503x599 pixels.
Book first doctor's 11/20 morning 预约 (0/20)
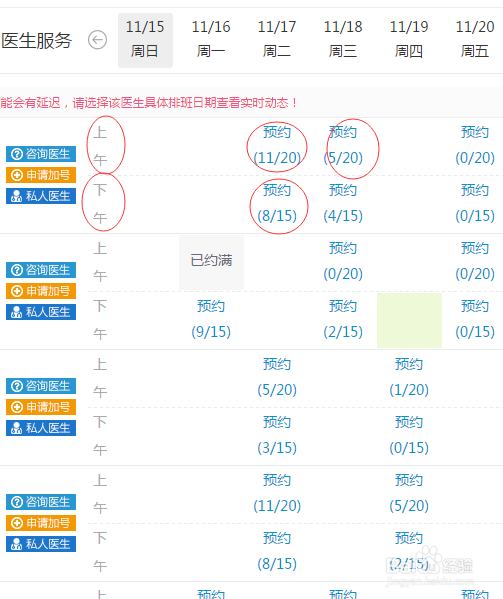(475, 145)
